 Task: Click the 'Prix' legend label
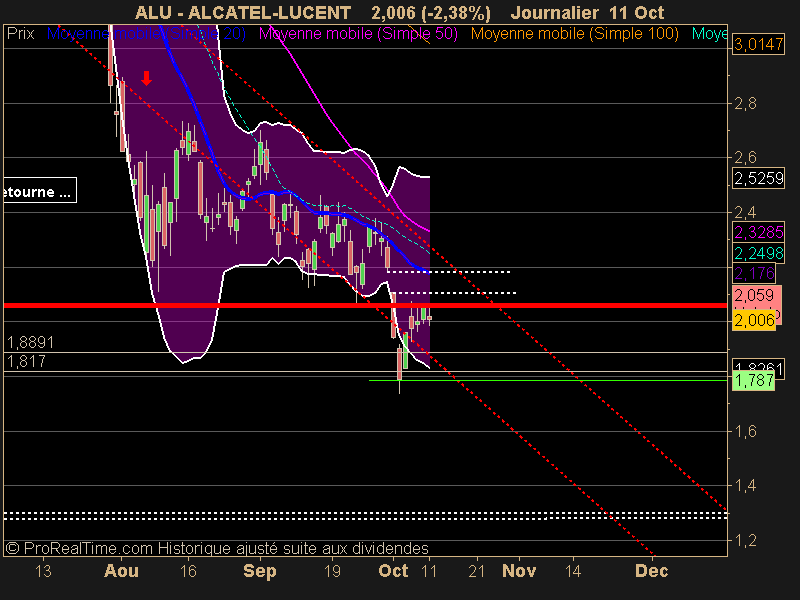click(x=21, y=34)
